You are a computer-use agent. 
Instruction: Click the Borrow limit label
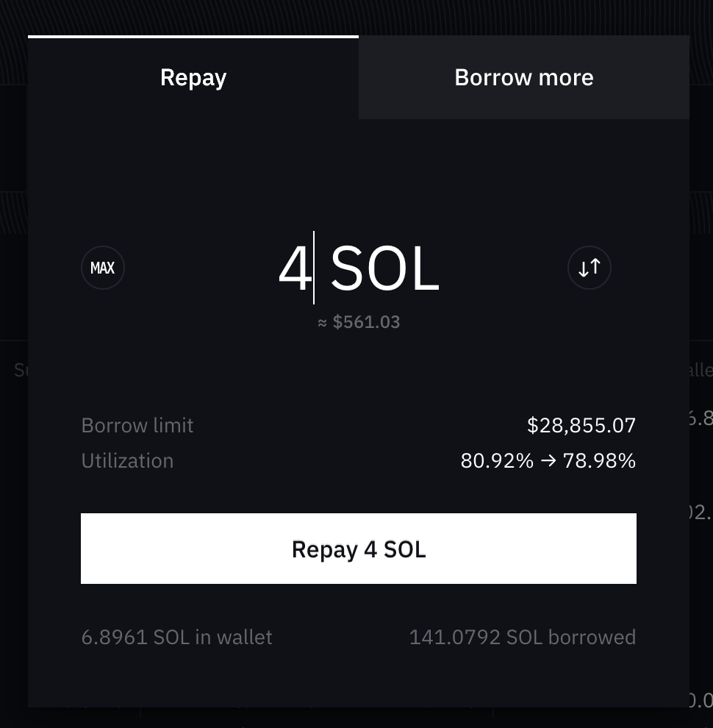(137, 425)
